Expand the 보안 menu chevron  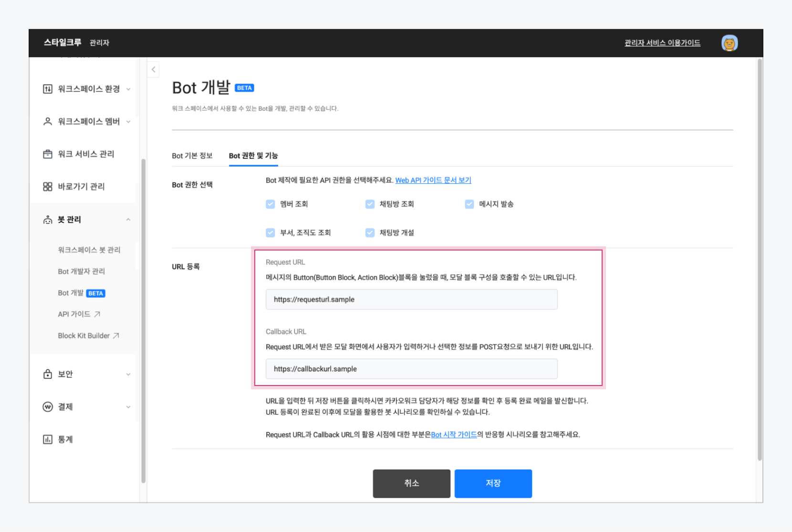click(x=128, y=375)
